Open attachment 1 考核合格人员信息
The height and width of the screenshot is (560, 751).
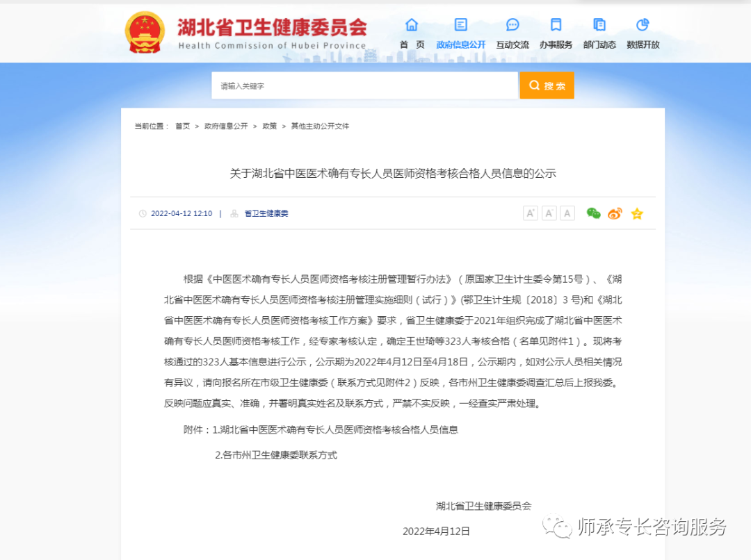click(x=335, y=430)
